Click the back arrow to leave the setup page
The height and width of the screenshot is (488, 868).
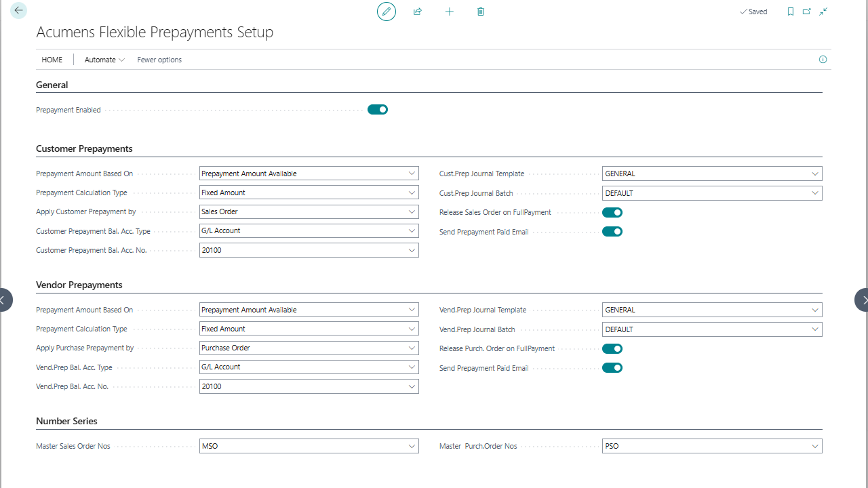[18, 10]
